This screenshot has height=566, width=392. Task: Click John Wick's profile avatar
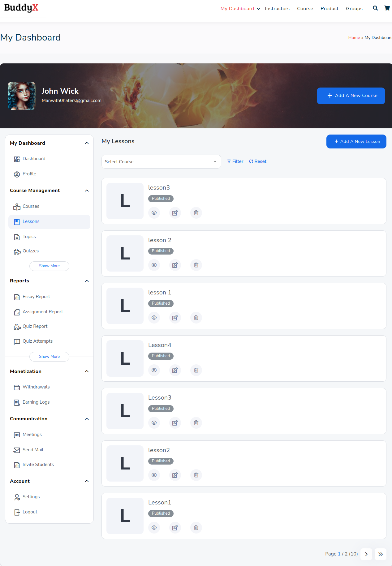click(x=22, y=96)
